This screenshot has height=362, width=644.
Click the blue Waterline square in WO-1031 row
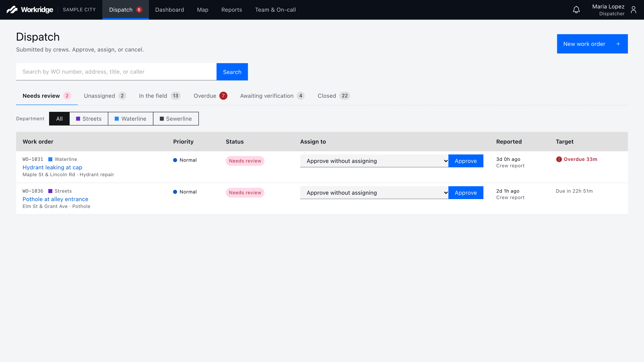(x=50, y=159)
